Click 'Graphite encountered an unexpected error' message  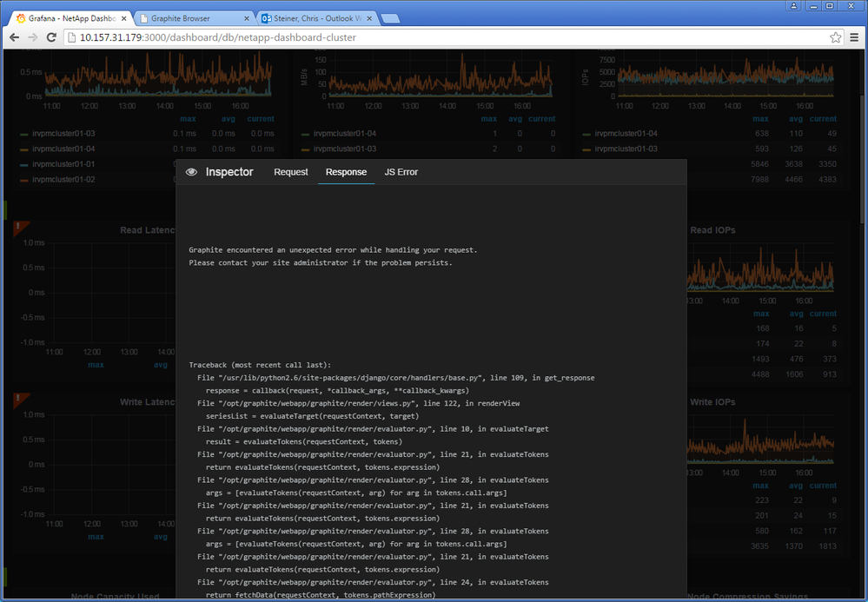333,250
